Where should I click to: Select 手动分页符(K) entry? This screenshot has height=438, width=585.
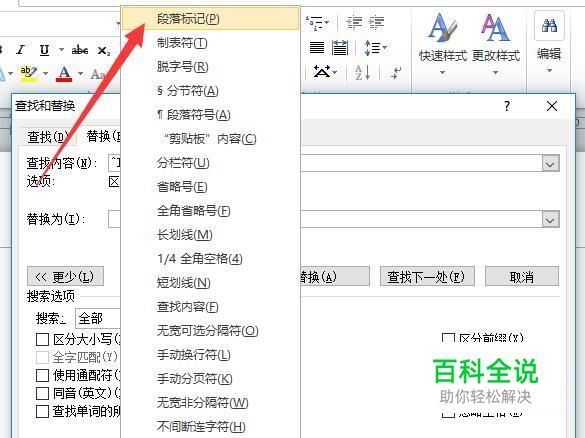click(x=211, y=379)
